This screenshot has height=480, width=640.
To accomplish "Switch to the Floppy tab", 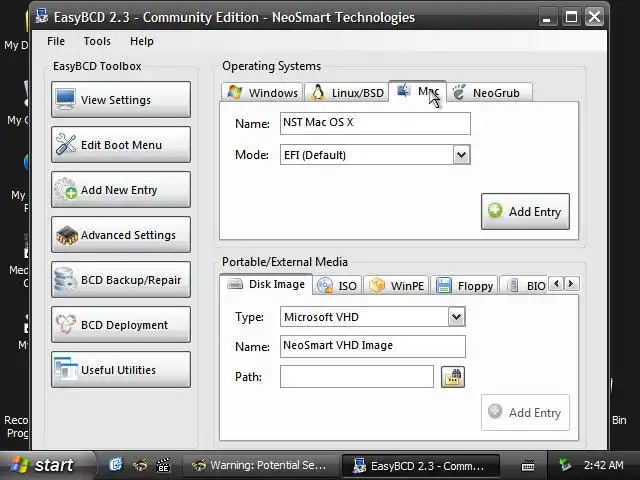I will (x=464, y=286).
